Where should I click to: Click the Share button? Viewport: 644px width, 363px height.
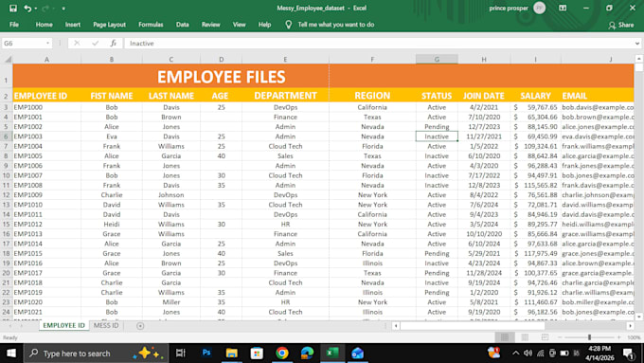pyautogui.click(x=621, y=25)
